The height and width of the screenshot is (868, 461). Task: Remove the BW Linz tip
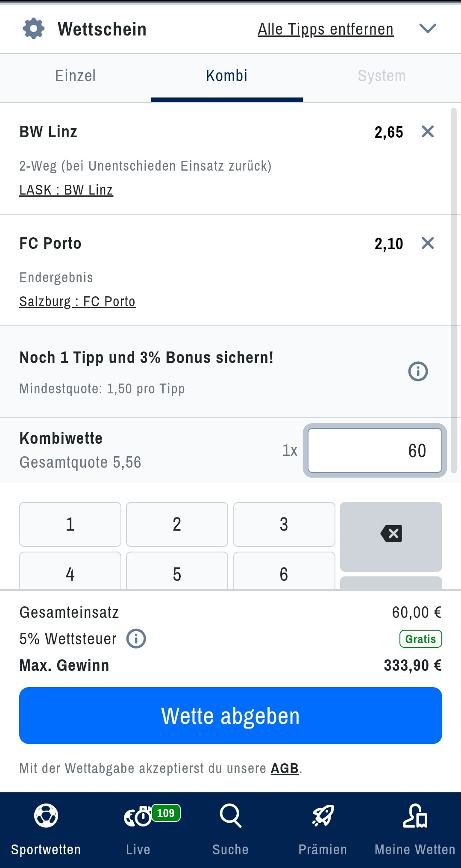[428, 132]
